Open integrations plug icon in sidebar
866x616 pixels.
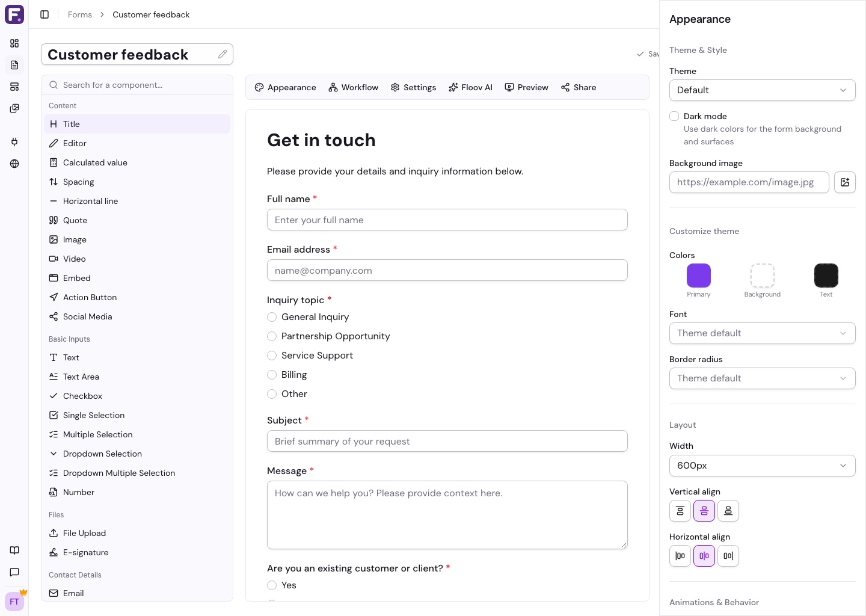tap(14, 142)
